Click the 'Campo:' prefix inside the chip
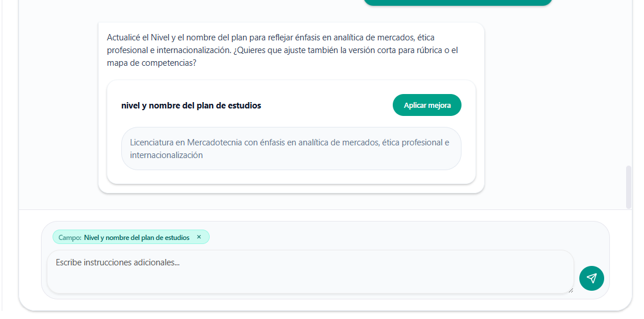Viewport: 644px width, 319px height. coord(69,237)
